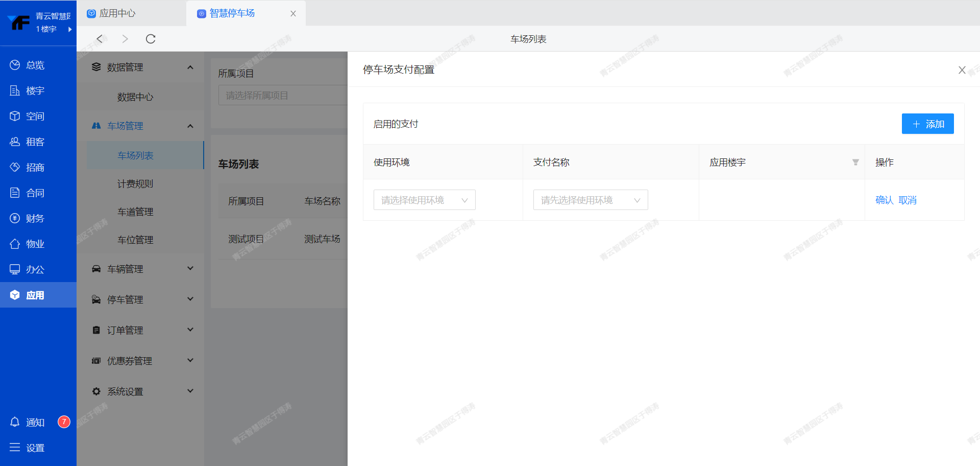This screenshot has width=980, height=466.
Task: Select the 计费规则 menu item
Action: pyautogui.click(x=135, y=183)
